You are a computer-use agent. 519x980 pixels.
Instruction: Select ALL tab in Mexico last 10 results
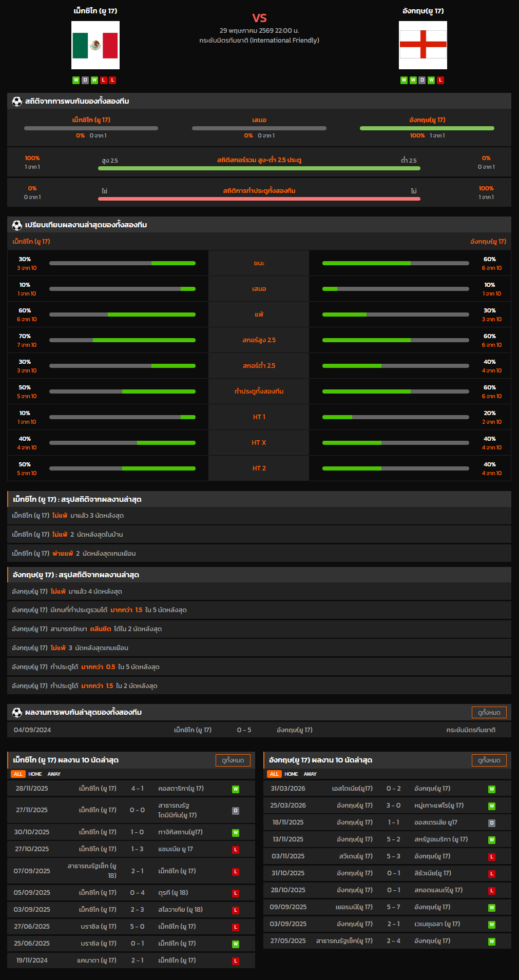click(x=18, y=774)
